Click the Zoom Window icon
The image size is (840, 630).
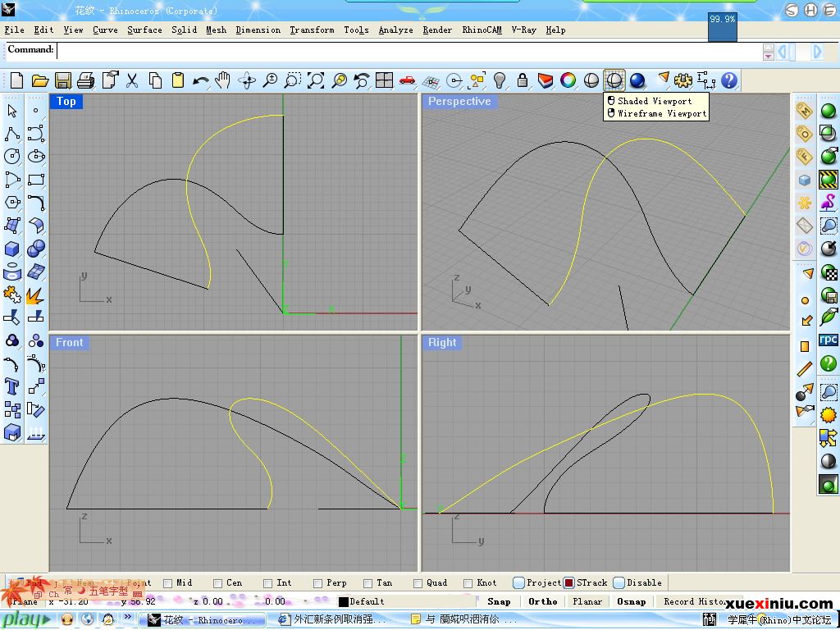tap(293, 80)
